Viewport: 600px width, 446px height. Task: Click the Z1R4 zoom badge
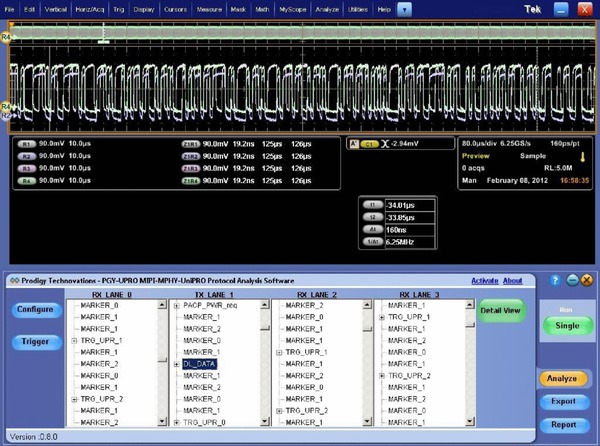(x=191, y=181)
